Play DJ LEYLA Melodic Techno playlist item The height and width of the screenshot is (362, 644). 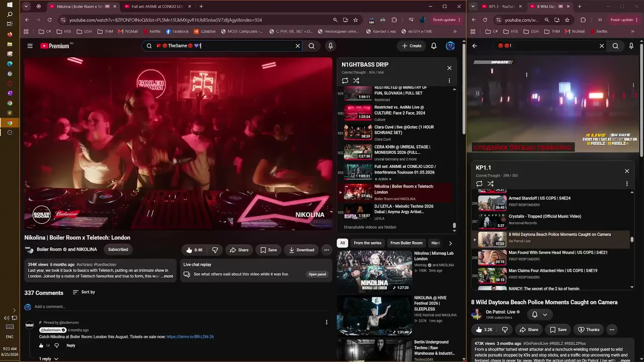pos(397,212)
